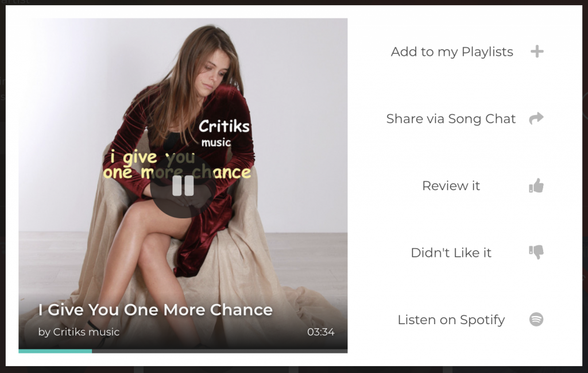Screen dimensions: 588x373
Task: Open artist link by Critiks music
Action: 79,332
